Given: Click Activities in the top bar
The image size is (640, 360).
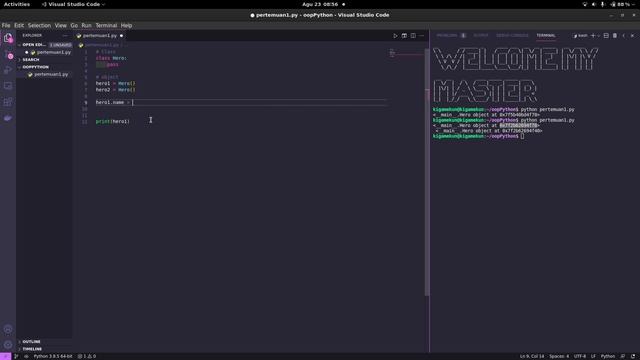Looking at the screenshot, I should pos(17,4).
